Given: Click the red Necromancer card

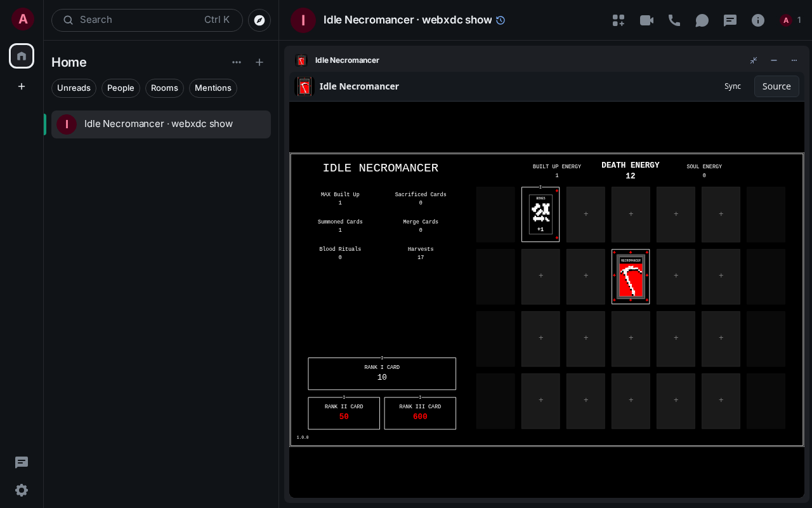Looking at the screenshot, I should coord(631,277).
